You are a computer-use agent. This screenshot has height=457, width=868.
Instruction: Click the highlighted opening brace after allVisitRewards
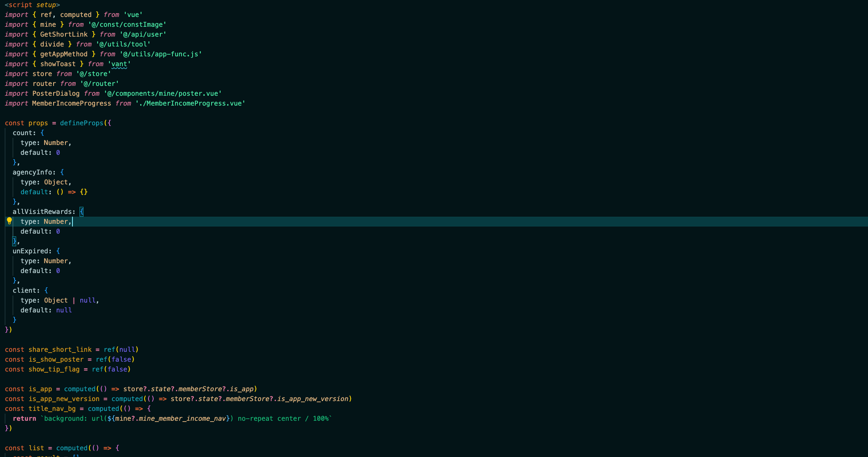82,212
